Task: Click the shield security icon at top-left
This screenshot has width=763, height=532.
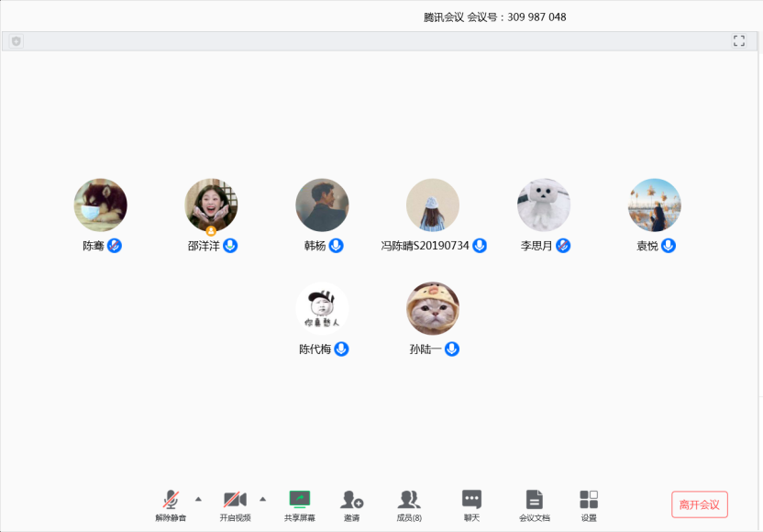Action: pos(17,41)
